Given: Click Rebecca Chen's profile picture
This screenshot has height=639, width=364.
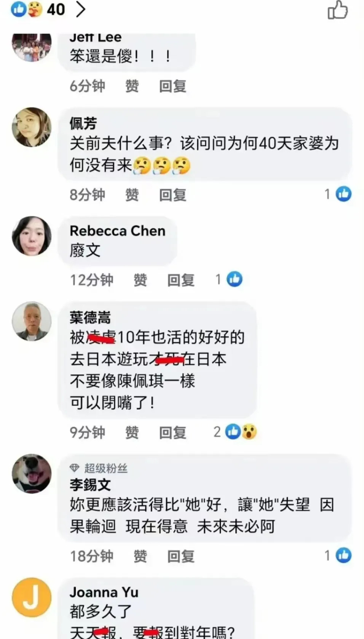Looking at the screenshot, I should (32, 236).
